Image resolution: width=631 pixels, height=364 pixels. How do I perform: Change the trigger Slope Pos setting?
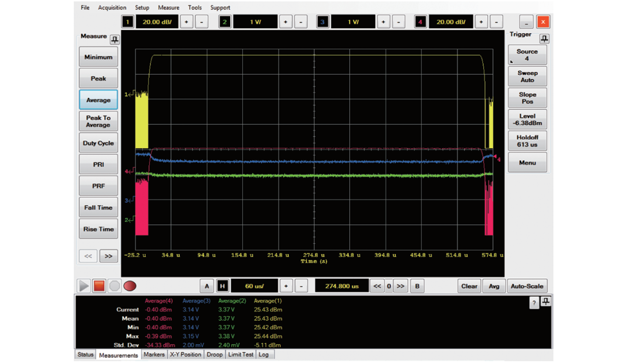[x=527, y=98]
